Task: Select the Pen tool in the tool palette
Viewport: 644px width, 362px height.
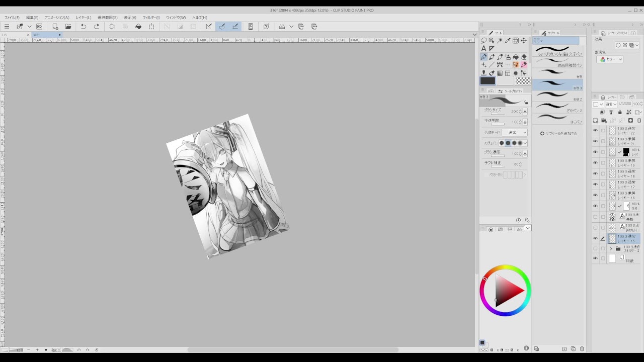Action: point(484,57)
